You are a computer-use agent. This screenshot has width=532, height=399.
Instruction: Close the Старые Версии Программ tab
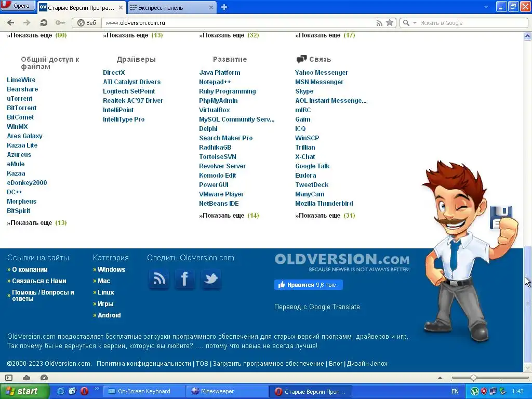(121, 7)
